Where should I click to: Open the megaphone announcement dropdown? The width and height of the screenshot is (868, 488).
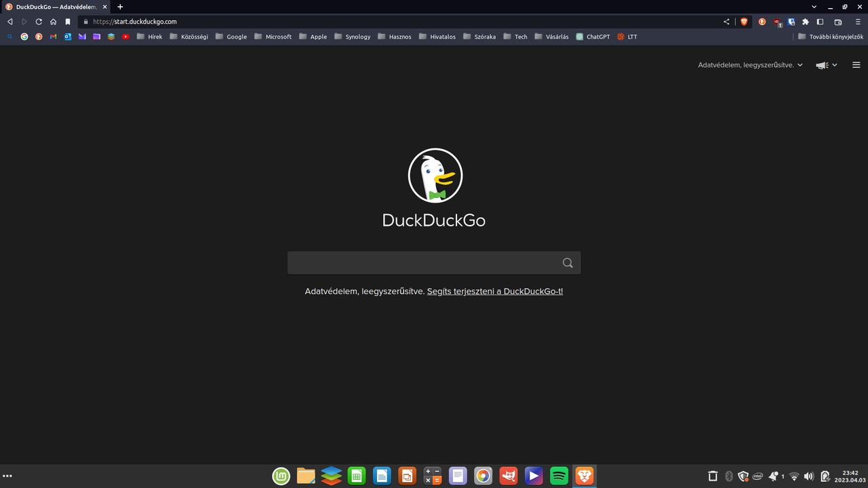tap(826, 64)
